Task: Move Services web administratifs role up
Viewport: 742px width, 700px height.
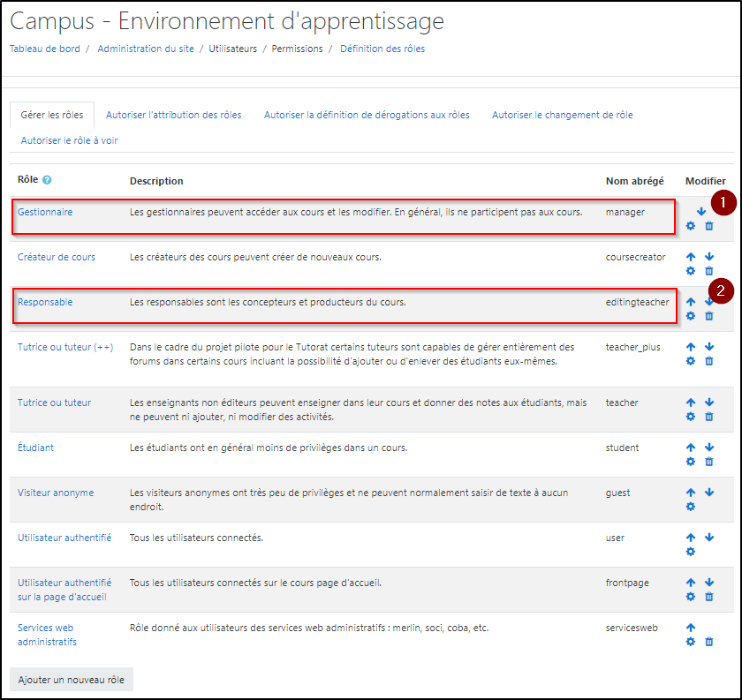Action: [691, 628]
